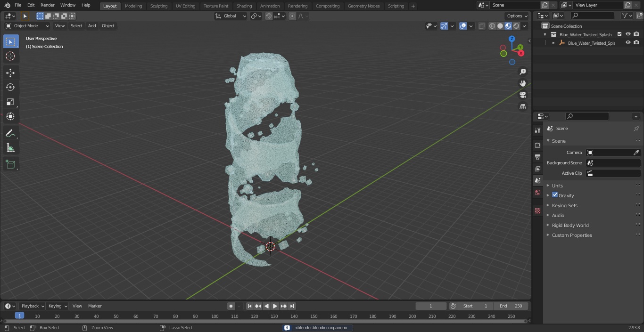Open the Playback dropdown

point(33,306)
